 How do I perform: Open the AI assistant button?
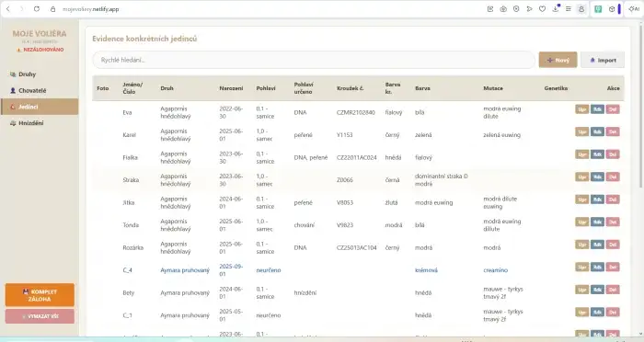634,9
